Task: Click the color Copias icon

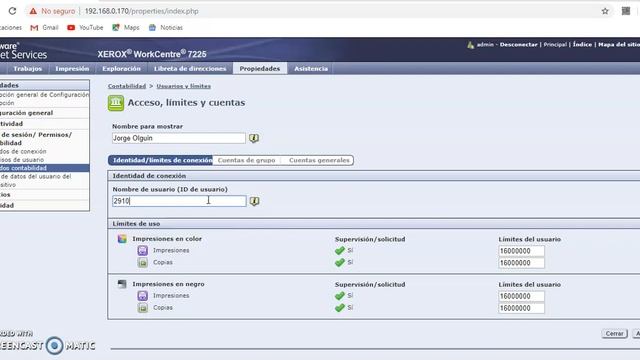Action: [142, 262]
